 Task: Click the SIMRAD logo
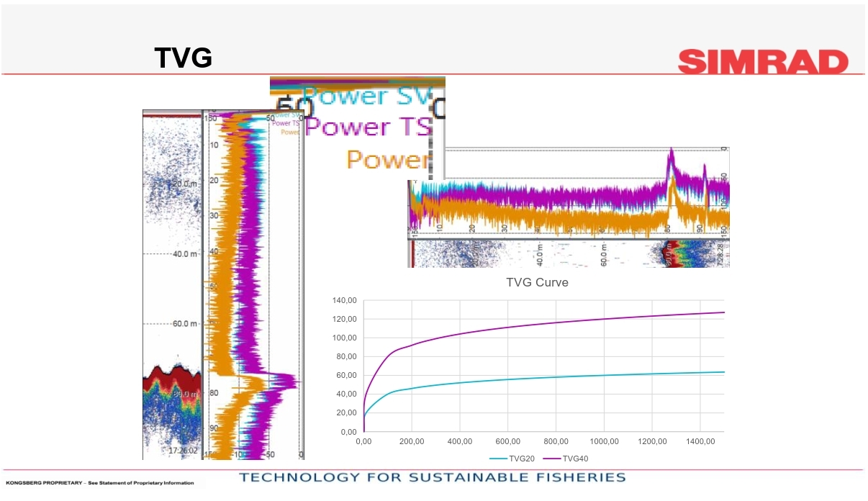pos(763,61)
